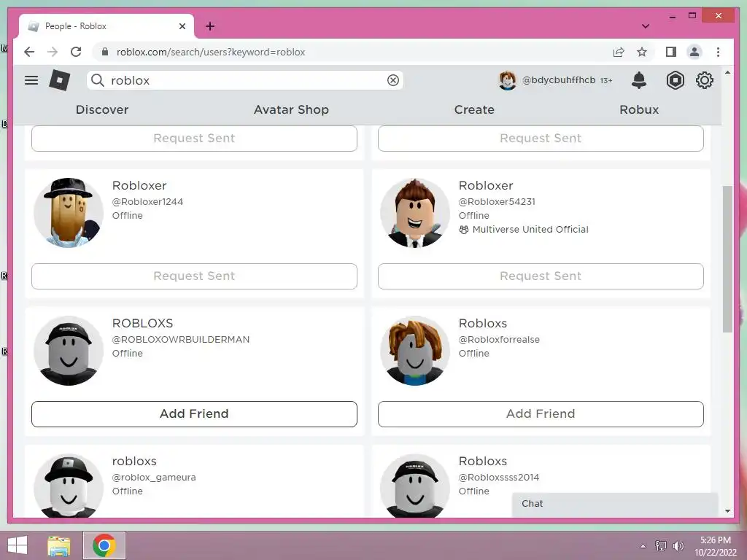The width and height of the screenshot is (747, 560).
Task: Bookmark this page with the star
Action: click(x=642, y=52)
